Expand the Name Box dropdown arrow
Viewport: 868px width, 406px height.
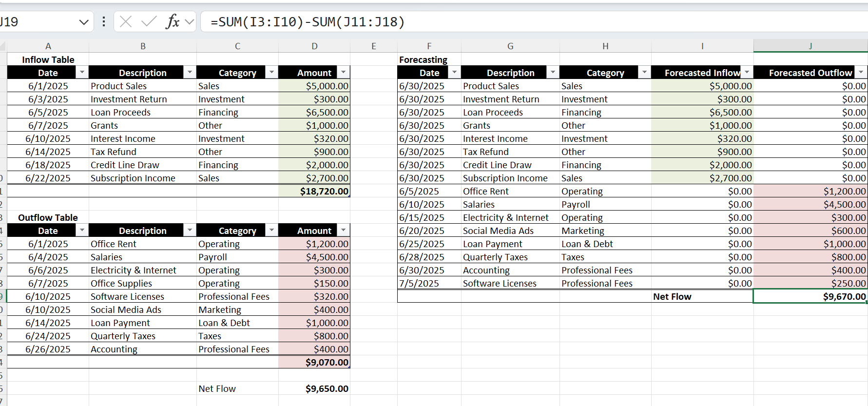tap(84, 22)
